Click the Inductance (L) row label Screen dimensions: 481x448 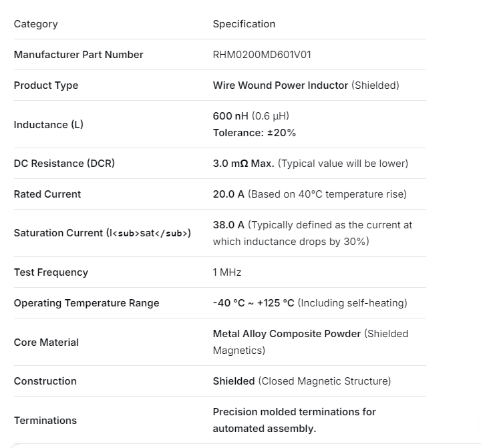click(x=49, y=124)
